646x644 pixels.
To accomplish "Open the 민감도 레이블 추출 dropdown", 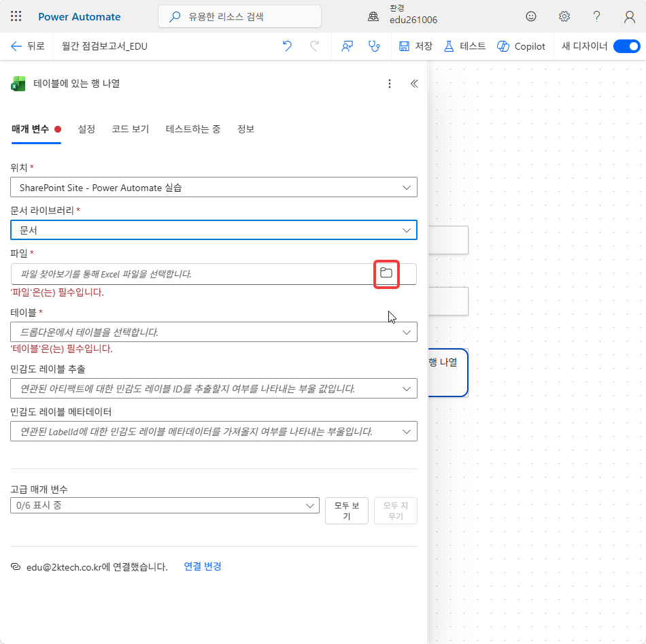I will pyautogui.click(x=214, y=388).
